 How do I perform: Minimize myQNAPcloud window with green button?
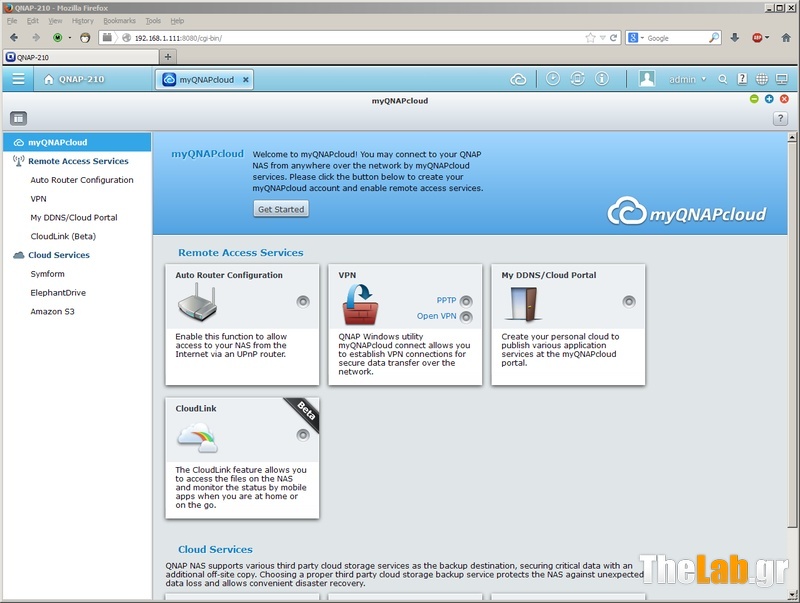754,99
